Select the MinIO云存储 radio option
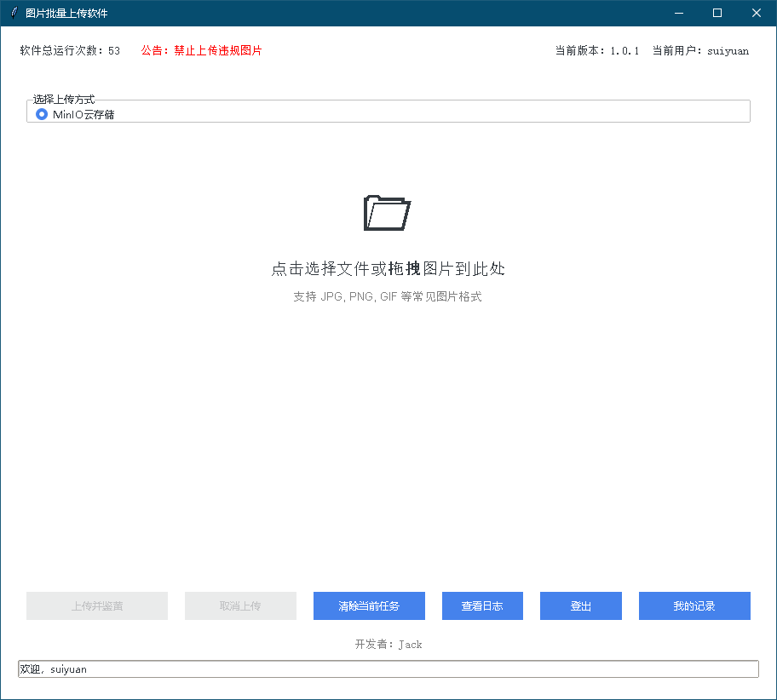The width and height of the screenshot is (777, 700). (x=41, y=113)
